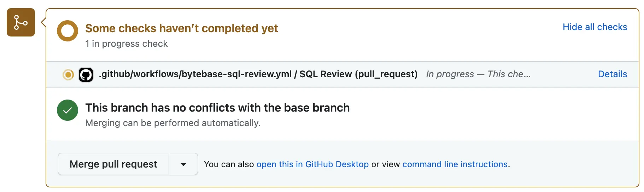Click the no conflicts with base branch heading

point(217,108)
